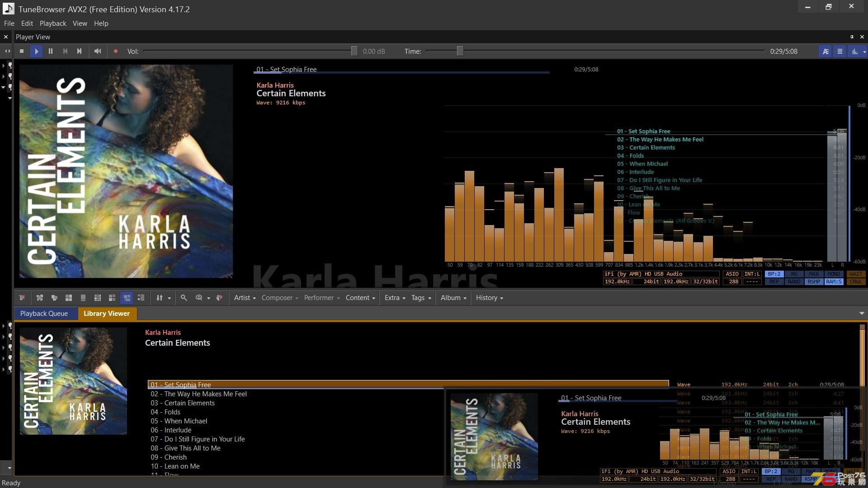Click the play button in Player View
Screen dimensions: 868x488
(36, 52)
